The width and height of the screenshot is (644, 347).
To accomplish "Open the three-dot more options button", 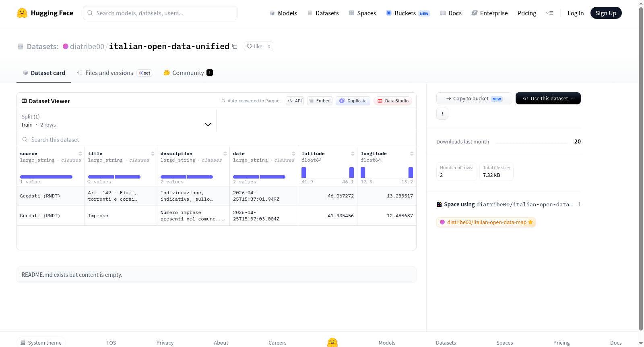I will pyautogui.click(x=442, y=114).
